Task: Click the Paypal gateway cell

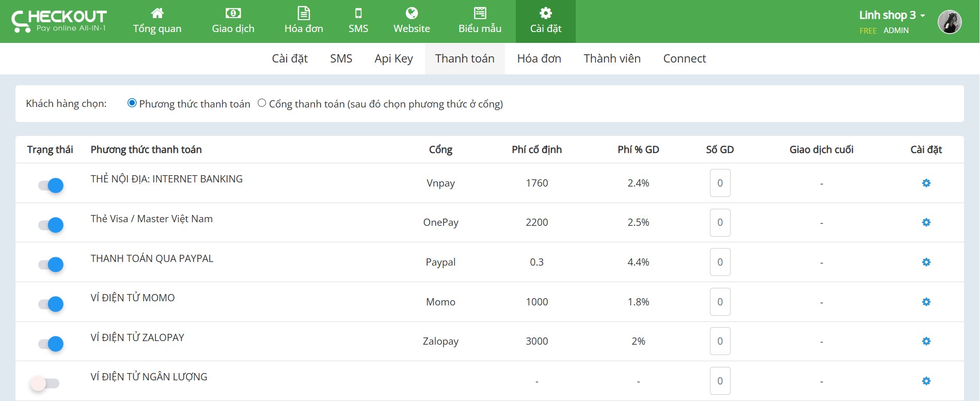Action: [x=440, y=262]
